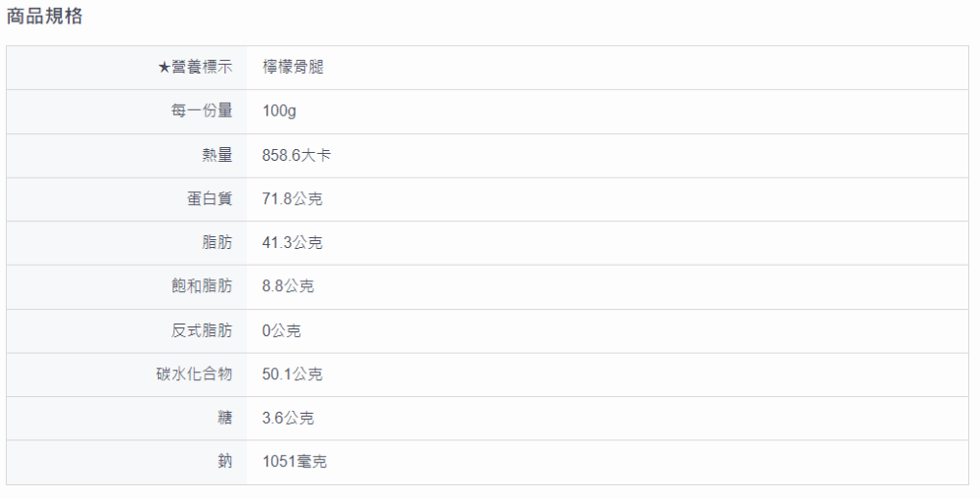The width and height of the screenshot is (980, 499).
Task: Click the 100g serving size value
Action: [279, 111]
